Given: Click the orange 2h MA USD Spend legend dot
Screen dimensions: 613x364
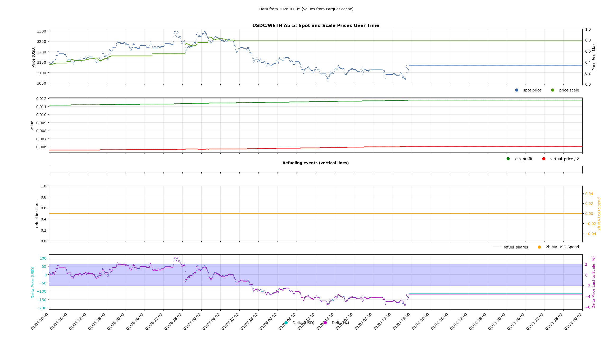Looking at the screenshot, I should 539,247.
